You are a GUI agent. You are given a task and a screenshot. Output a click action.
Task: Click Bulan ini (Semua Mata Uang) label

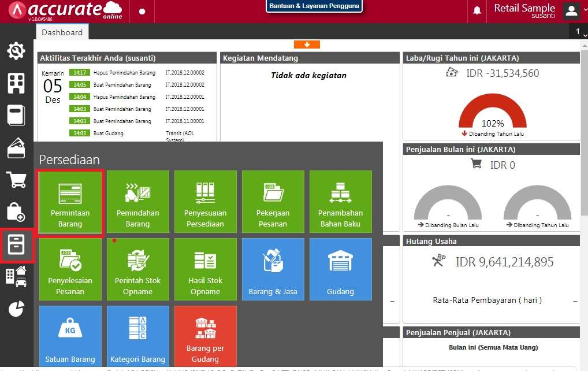pos(493,347)
